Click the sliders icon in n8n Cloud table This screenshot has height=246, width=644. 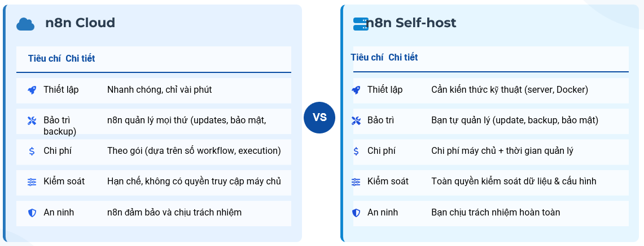tap(32, 182)
